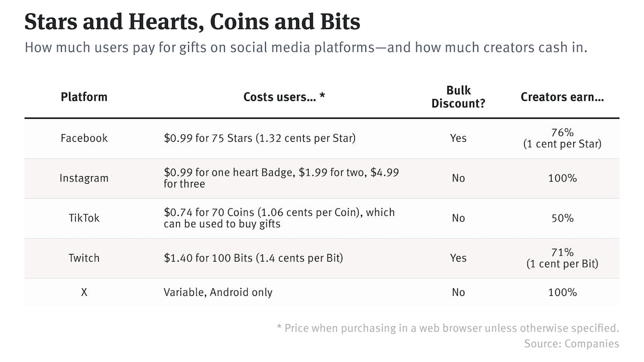This screenshot has height=362, width=644.
Task: Click the 'Source: Companies' footer text
Action: pyautogui.click(x=572, y=343)
